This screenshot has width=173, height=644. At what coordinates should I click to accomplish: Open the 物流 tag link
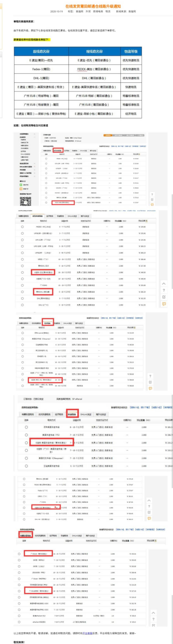tap(108, 12)
